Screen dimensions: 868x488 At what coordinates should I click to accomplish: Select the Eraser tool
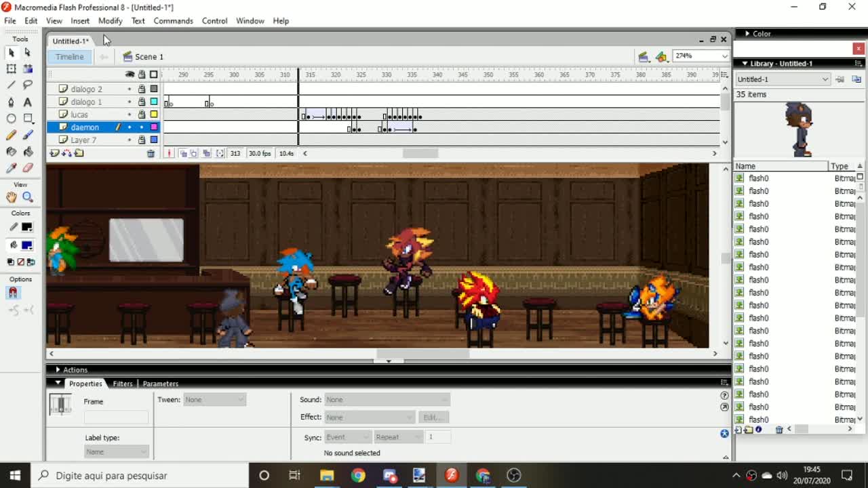point(28,168)
